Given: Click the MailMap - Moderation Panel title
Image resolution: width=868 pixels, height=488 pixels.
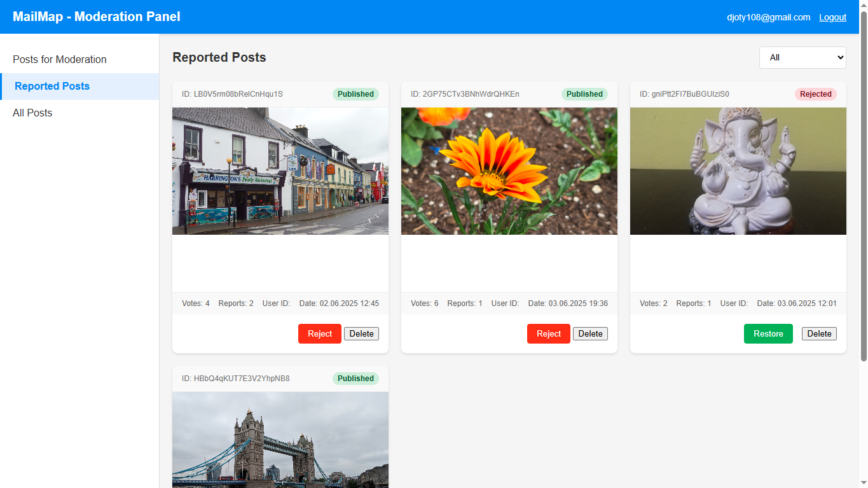Looking at the screenshot, I should (x=97, y=17).
